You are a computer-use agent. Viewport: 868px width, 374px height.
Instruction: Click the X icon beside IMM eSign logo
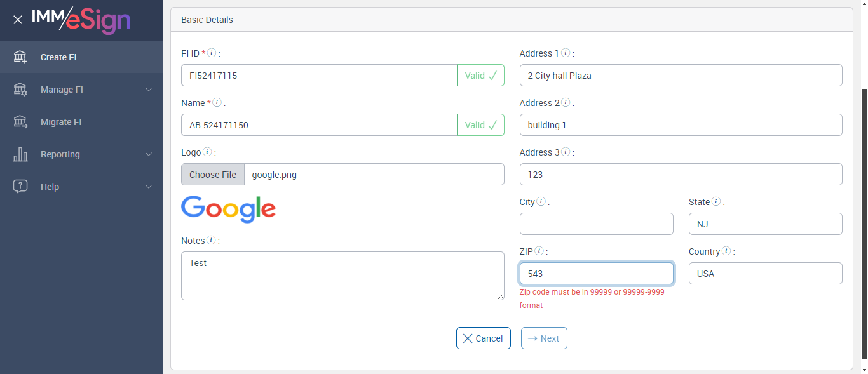click(18, 20)
